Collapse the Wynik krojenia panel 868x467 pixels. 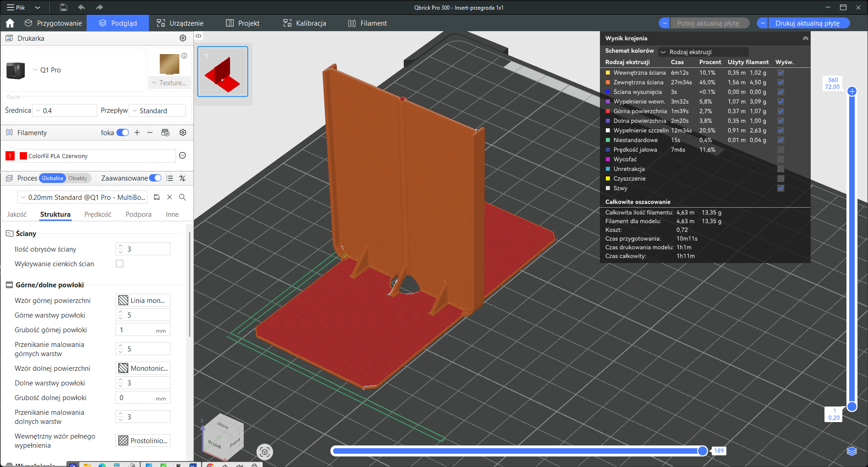(805, 38)
